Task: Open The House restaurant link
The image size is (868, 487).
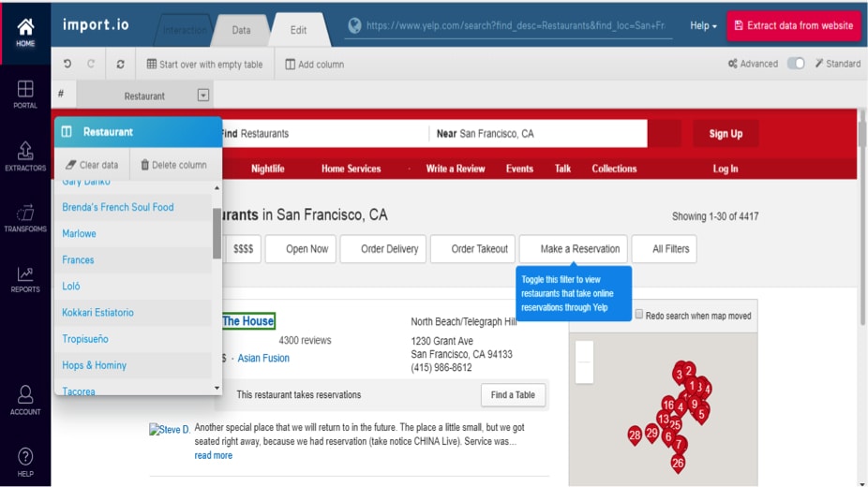Action: tap(248, 320)
